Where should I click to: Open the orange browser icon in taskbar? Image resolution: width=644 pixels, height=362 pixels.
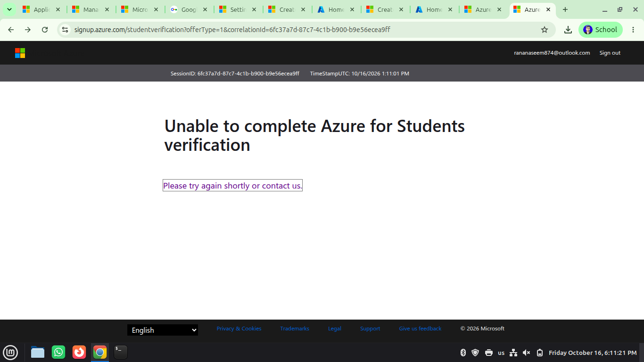[79, 352]
